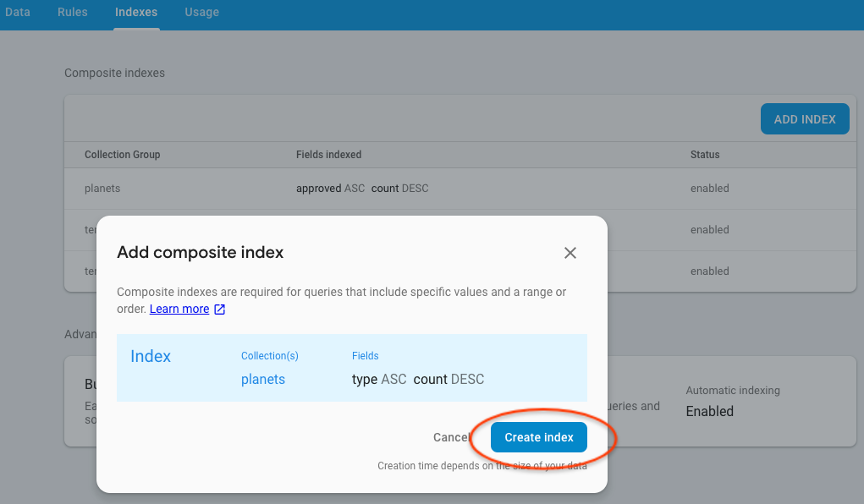Click the type ASC count DESC fields
The width and height of the screenshot is (864, 504).
pos(418,380)
